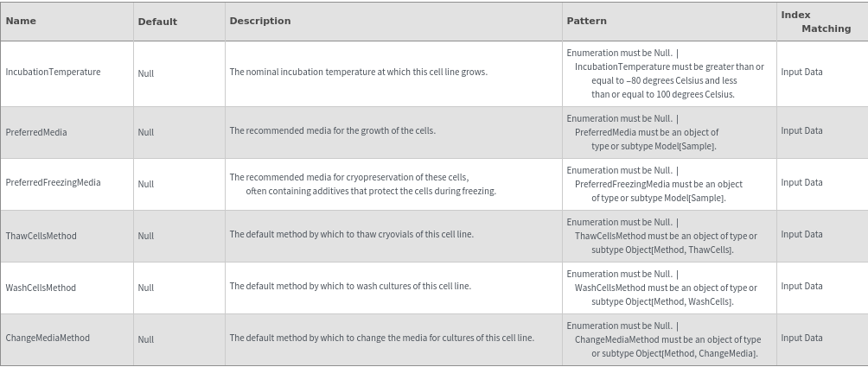This screenshot has width=868, height=367.
Task: Click the ThawCellsMethod pattern text
Action: click(661, 236)
